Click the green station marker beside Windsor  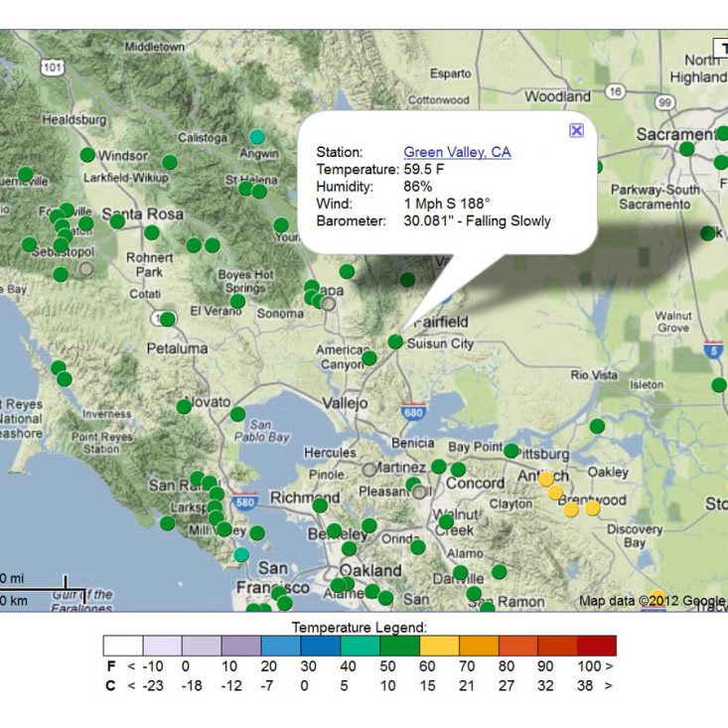pyautogui.click(x=87, y=155)
